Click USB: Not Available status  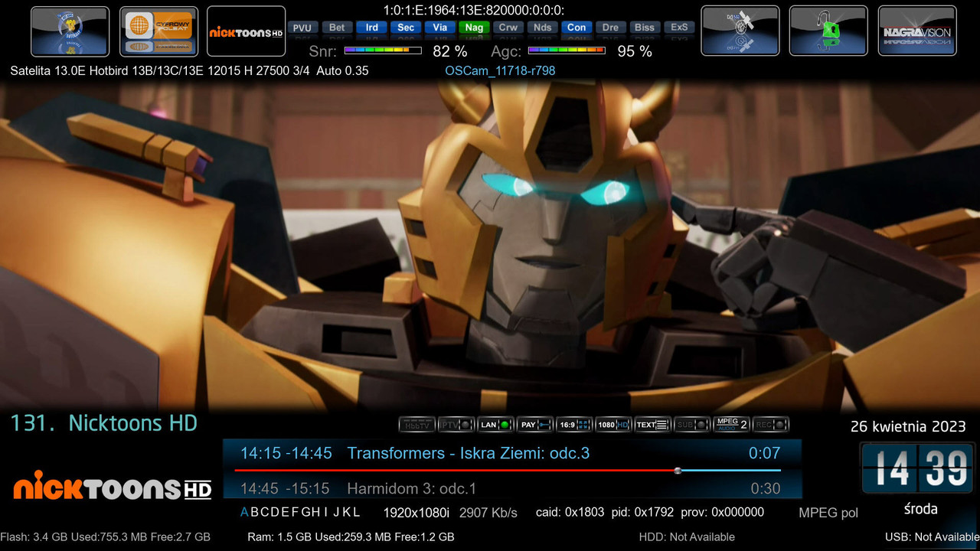pos(933,537)
